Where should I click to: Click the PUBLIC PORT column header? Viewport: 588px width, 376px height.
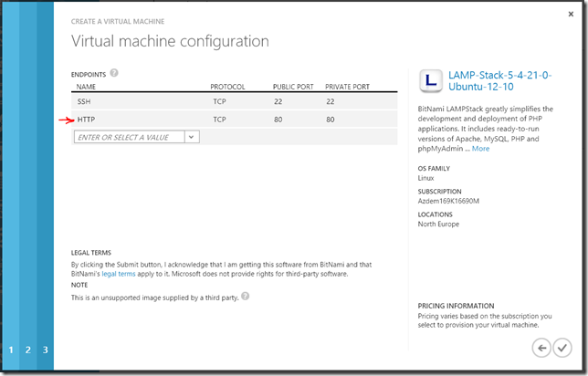coord(293,87)
